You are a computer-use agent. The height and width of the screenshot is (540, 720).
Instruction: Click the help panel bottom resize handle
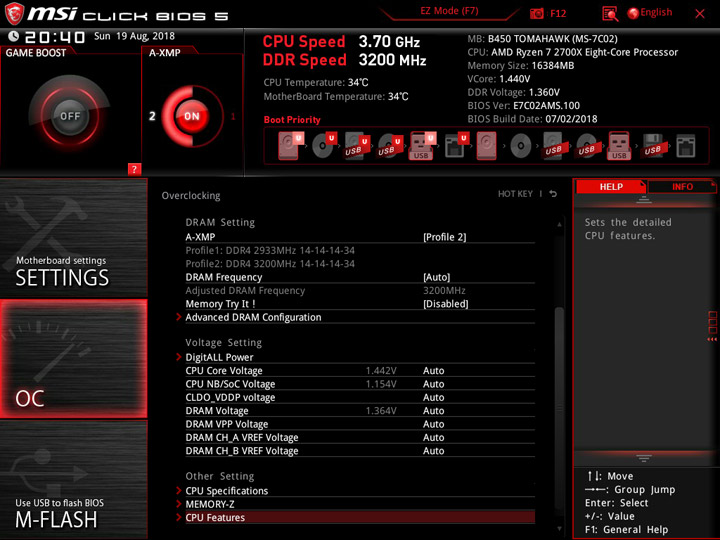[x=644, y=458]
